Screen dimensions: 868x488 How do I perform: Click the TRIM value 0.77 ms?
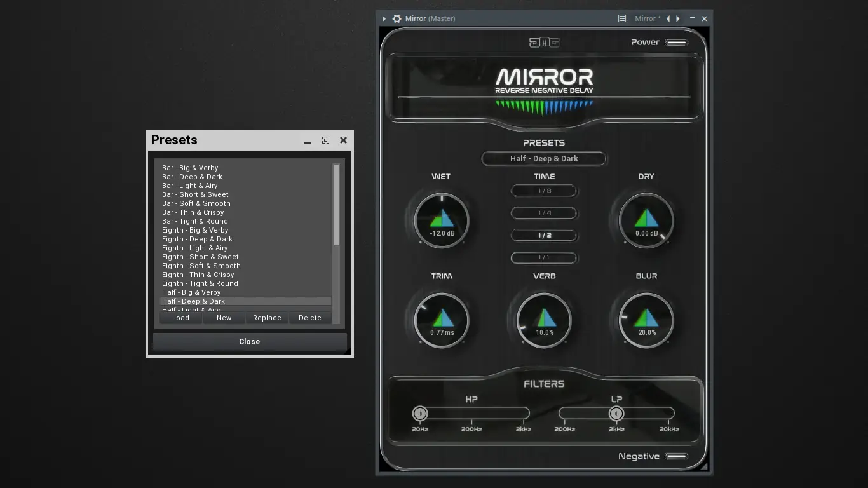(x=442, y=332)
